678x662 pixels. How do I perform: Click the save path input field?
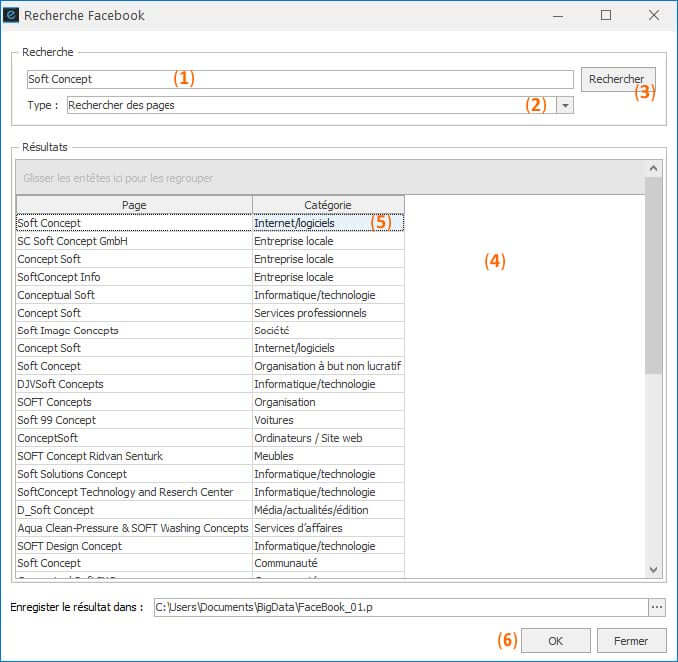[x=401, y=607]
